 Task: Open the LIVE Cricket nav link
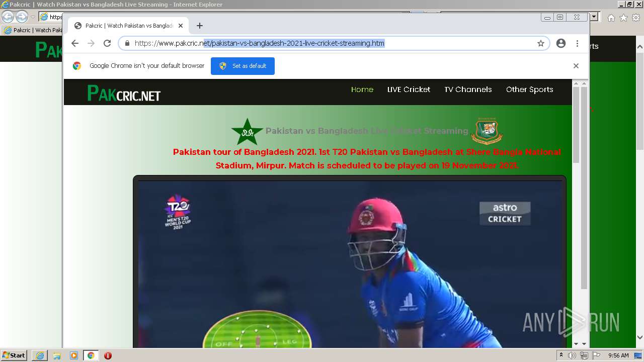pos(409,89)
